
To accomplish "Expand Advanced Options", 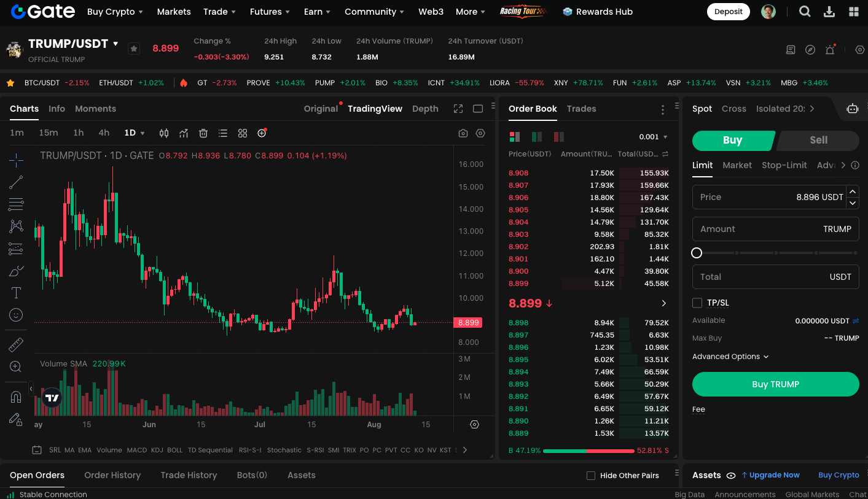I will [730, 357].
